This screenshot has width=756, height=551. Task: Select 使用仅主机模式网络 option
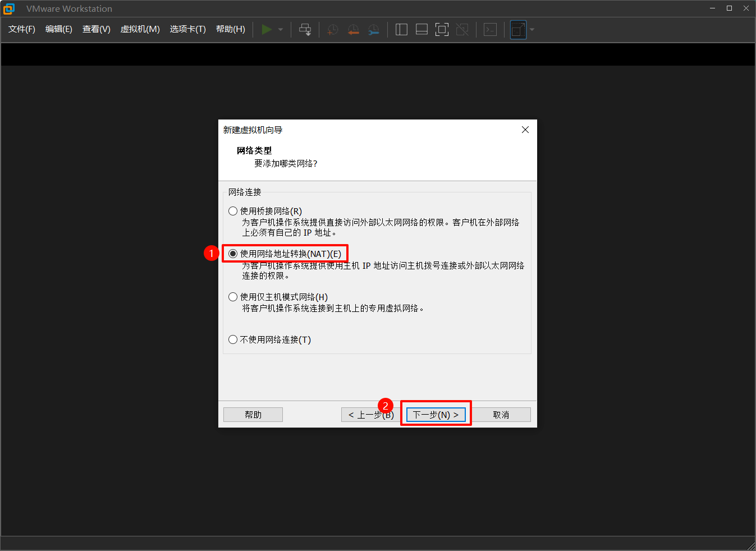click(x=232, y=297)
